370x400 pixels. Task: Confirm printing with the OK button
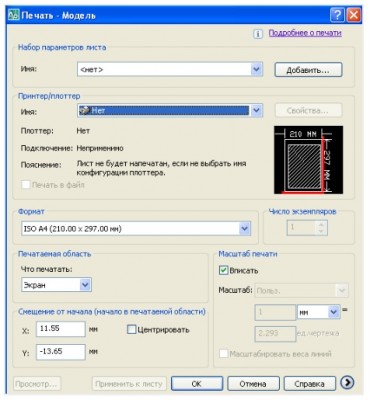pos(197,384)
